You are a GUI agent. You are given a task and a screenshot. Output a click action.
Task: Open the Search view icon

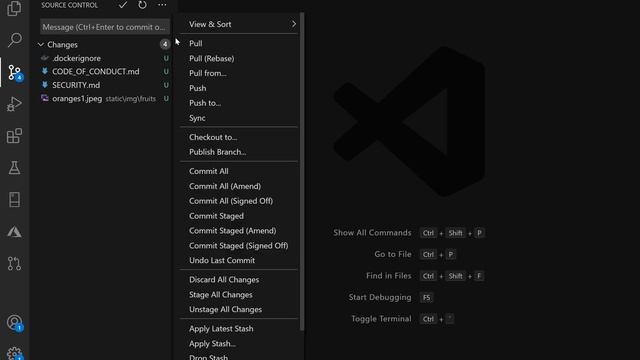14,40
